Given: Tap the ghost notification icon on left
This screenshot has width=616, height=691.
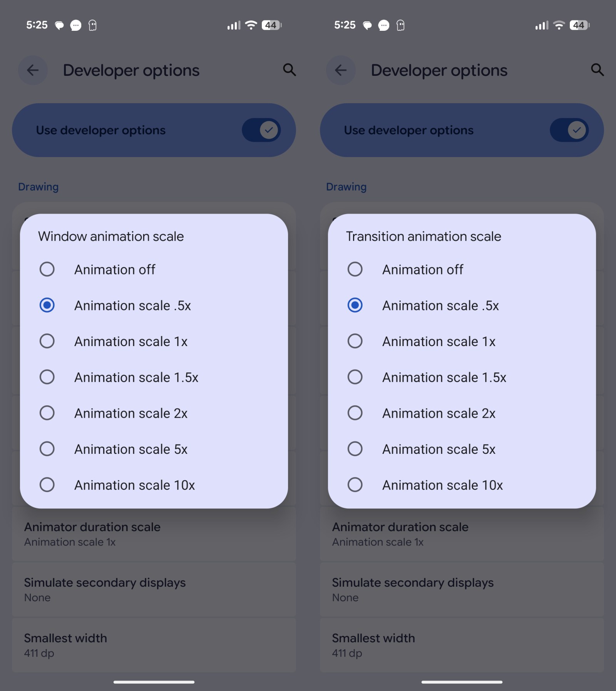Looking at the screenshot, I should pos(92,25).
